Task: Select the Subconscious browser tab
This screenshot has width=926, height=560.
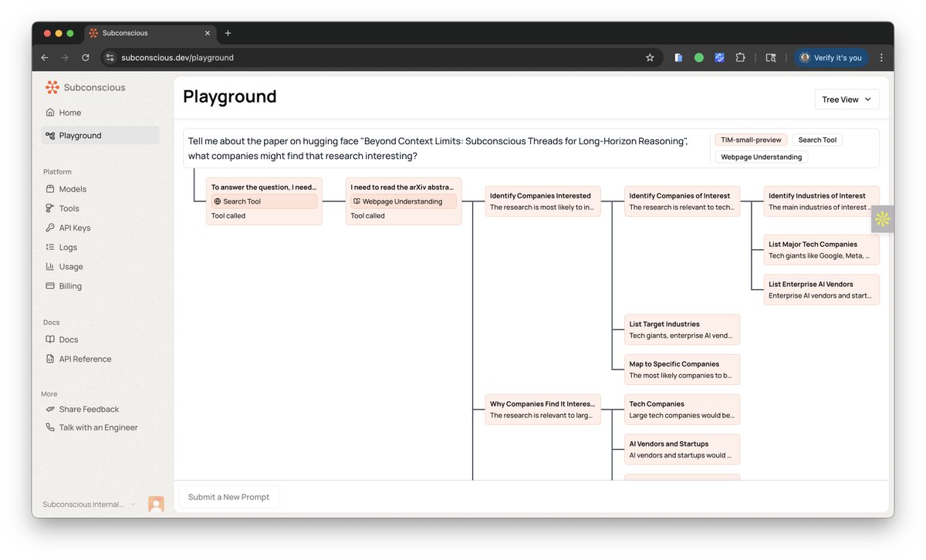Action: (149, 33)
